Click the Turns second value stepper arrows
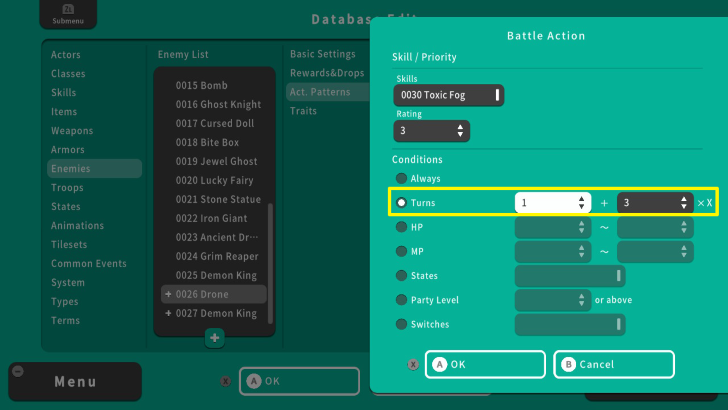This screenshot has width=728, height=410. 683,203
